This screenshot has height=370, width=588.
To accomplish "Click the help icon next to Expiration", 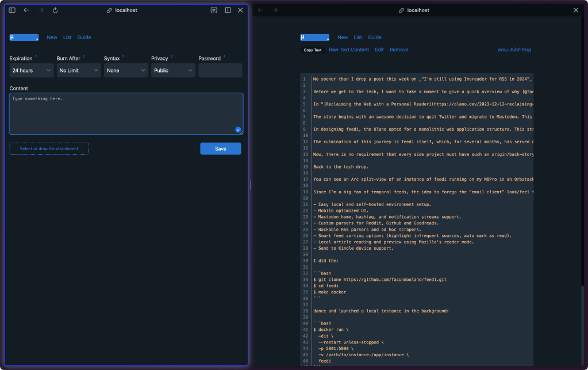I will click(x=36, y=57).
